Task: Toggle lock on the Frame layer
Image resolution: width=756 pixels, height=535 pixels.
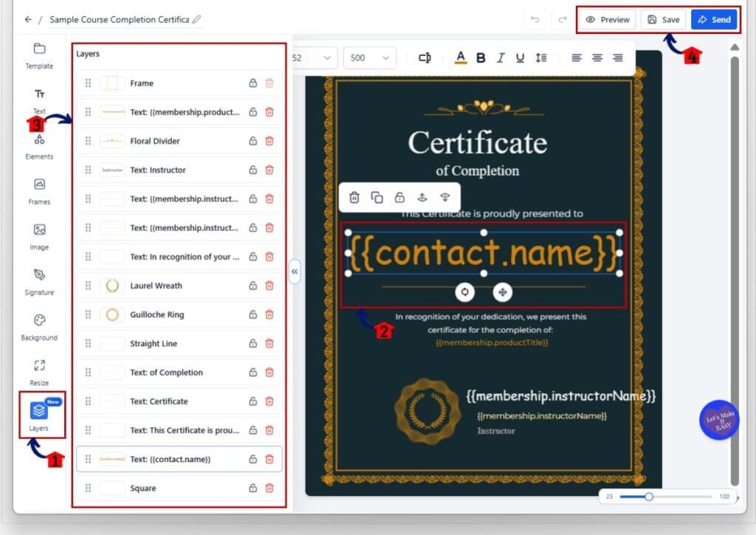Action: point(252,83)
